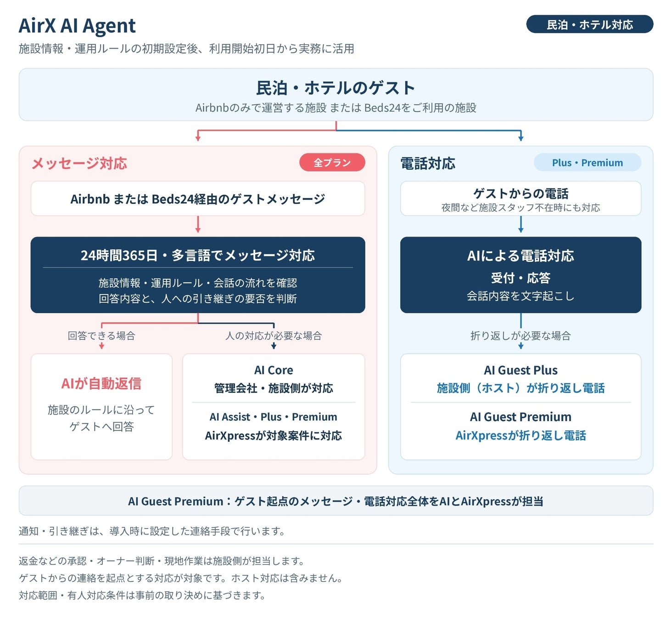Screen dimensions: 672x620
Task: Click the "受付・応答" text
Action: [521, 278]
